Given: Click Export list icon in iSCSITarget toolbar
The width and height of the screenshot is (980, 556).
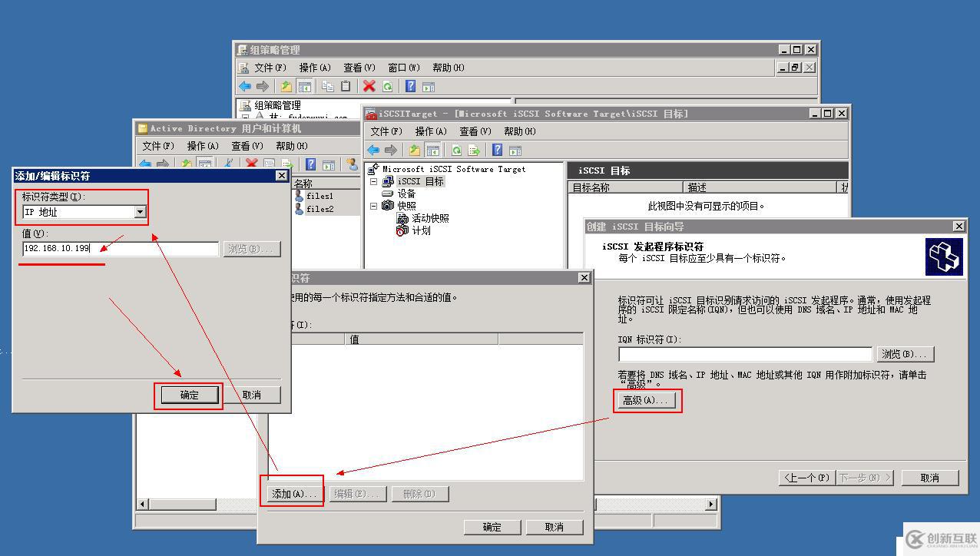Looking at the screenshot, I should click(x=474, y=151).
